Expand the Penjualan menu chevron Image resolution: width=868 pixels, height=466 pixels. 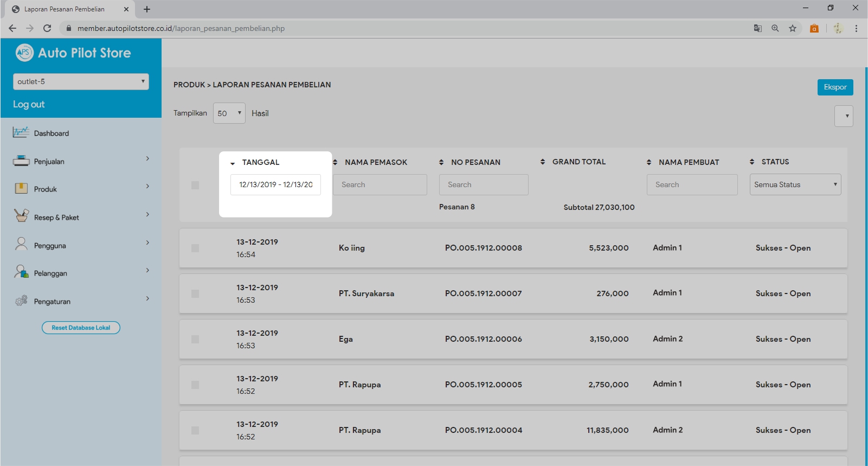(x=147, y=158)
